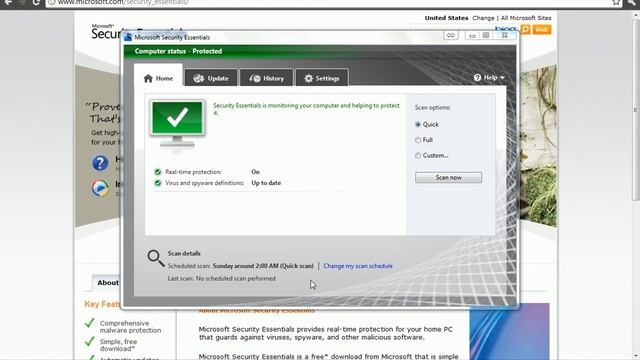Click the Virus and spyware definitions check icon

click(158, 183)
